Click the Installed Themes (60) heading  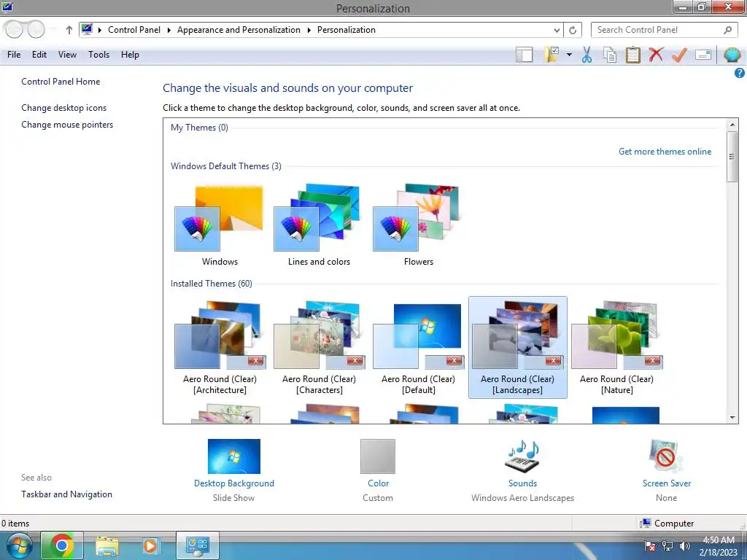click(211, 284)
